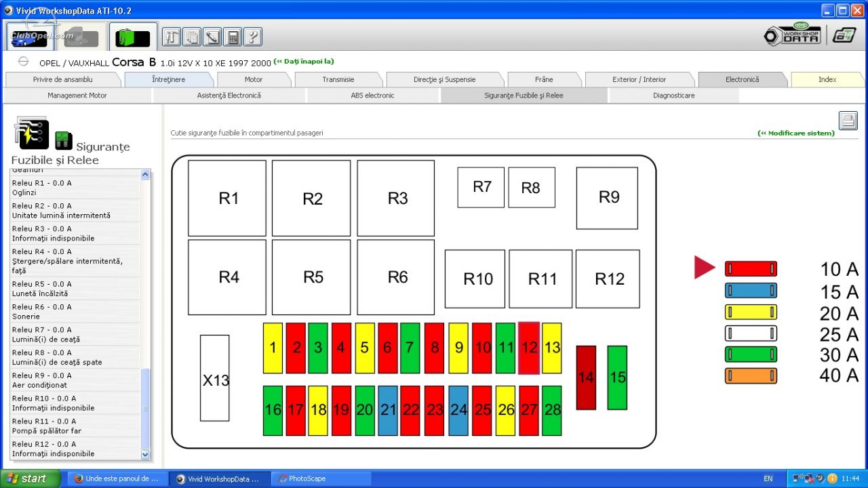
Task: Select Releu R9 Aer condiționat entry
Action: pyautogui.click(x=75, y=380)
